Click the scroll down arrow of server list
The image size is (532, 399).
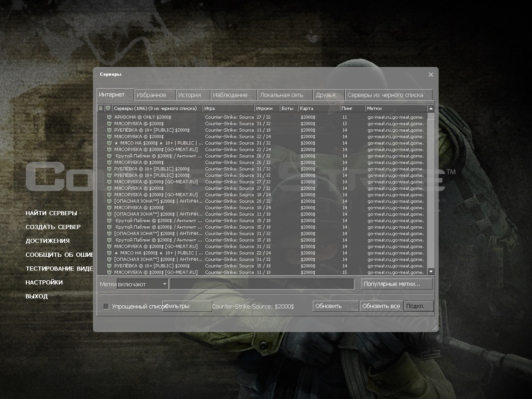tap(431, 272)
